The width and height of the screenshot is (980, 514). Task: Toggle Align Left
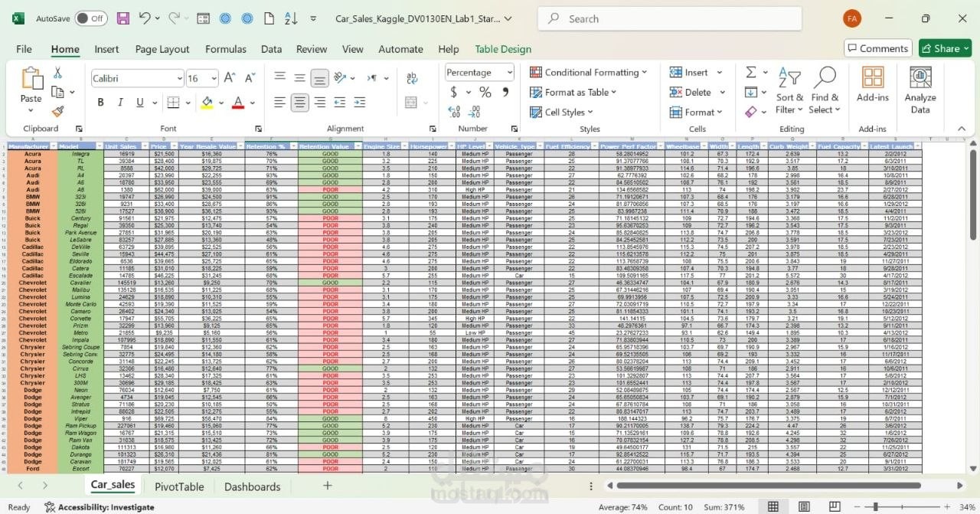click(280, 102)
